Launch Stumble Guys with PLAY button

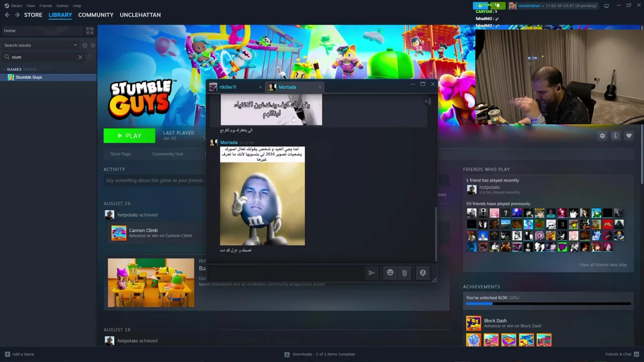pos(129,136)
